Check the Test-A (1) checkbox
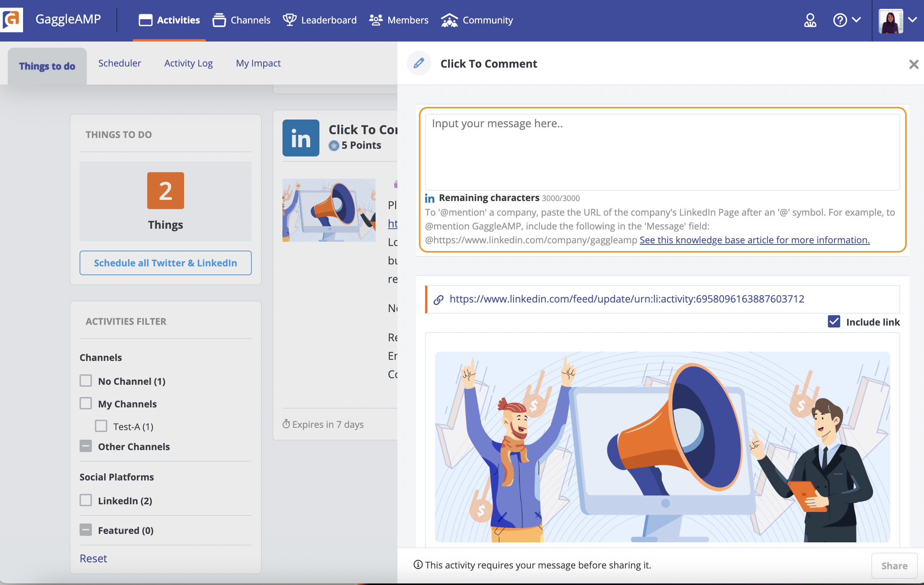 click(x=101, y=426)
